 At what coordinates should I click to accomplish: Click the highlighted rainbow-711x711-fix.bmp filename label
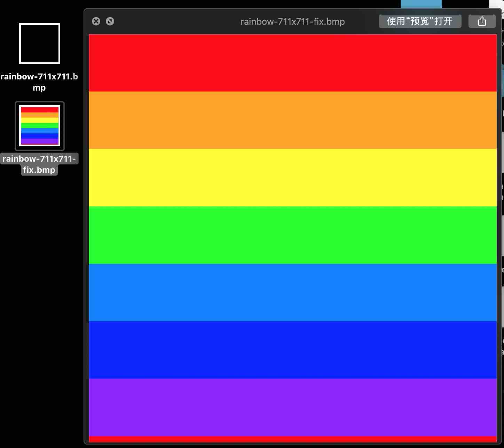click(x=39, y=164)
